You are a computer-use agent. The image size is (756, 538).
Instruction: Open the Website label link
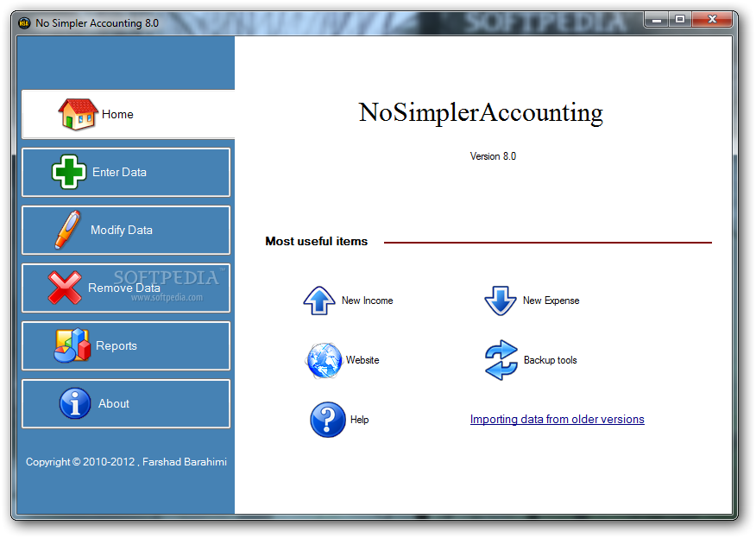[362, 360]
